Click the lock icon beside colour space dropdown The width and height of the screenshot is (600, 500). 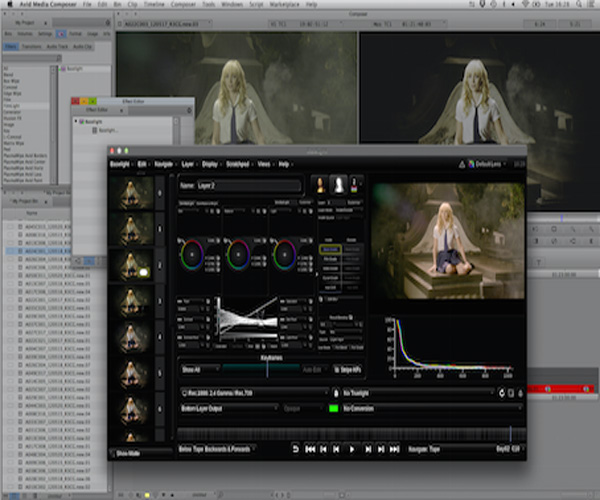(x=336, y=393)
